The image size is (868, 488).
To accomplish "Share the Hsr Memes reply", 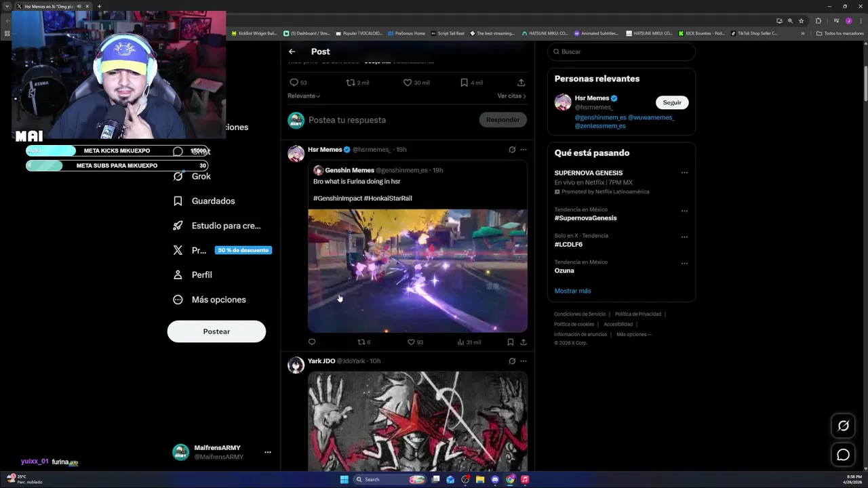I will click(523, 342).
